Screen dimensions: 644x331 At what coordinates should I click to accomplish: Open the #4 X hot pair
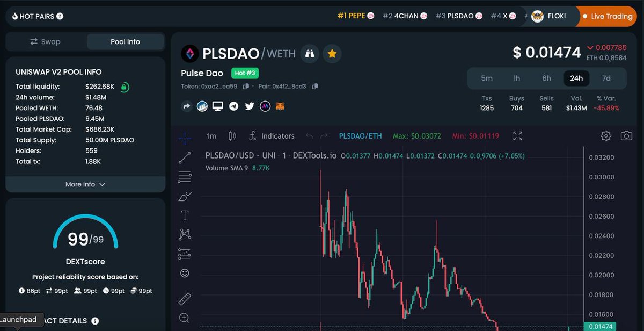point(503,16)
